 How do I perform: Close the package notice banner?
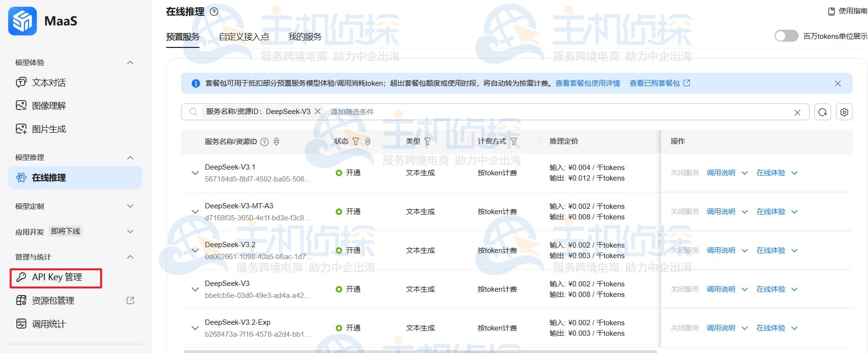[x=838, y=83]
